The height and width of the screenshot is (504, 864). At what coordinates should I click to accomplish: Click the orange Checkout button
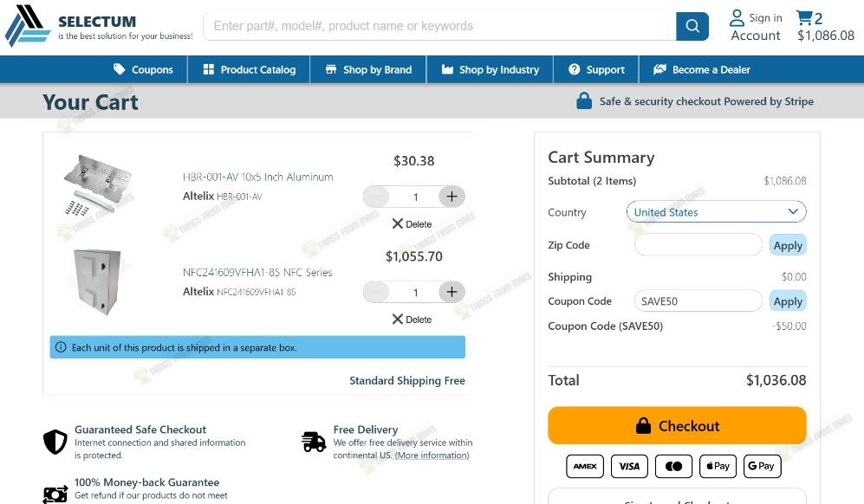click(677, 425)
